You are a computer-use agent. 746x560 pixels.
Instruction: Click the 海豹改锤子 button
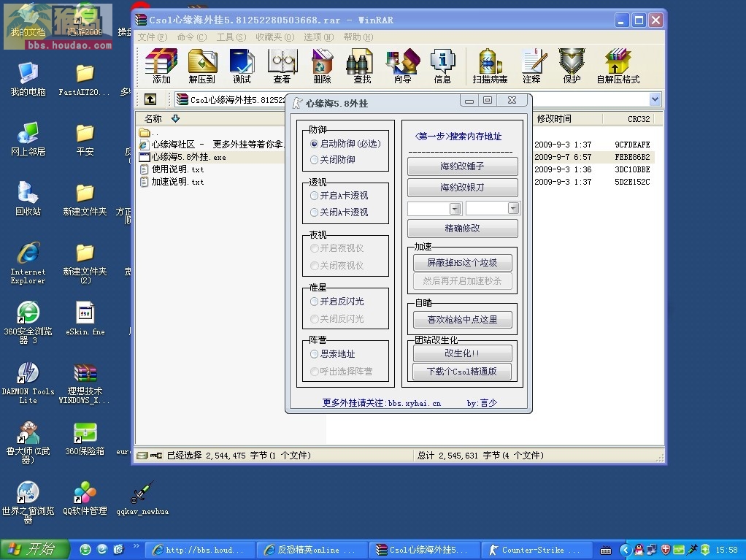[463, 166]
